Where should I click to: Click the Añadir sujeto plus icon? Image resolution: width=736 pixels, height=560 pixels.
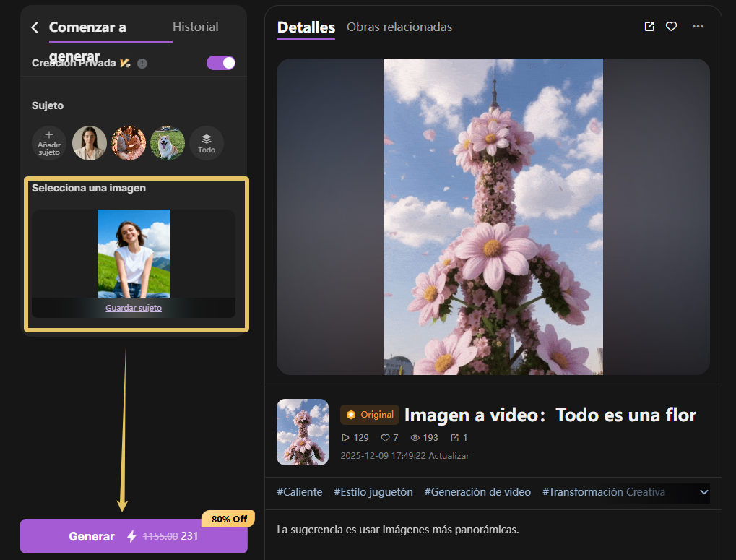[x=48, y=142]
